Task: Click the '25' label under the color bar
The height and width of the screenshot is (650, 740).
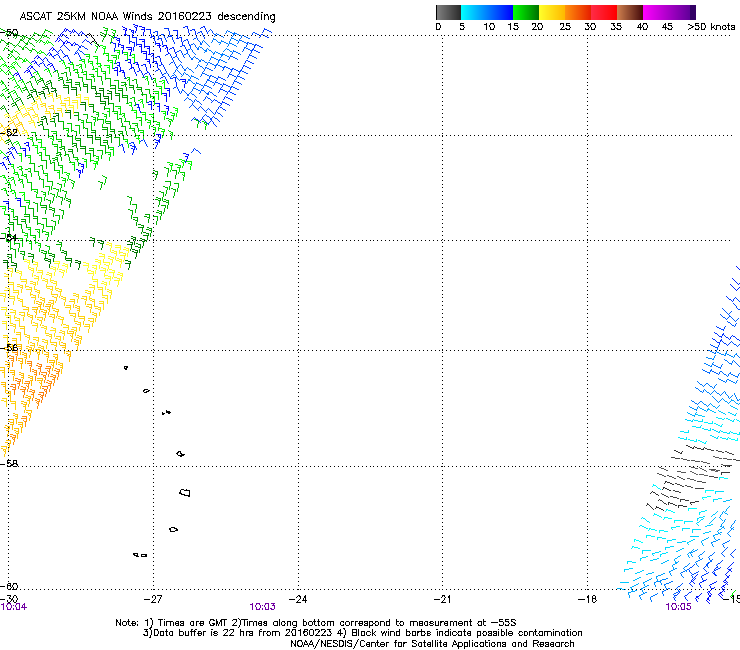Action: tap(565, 27)
